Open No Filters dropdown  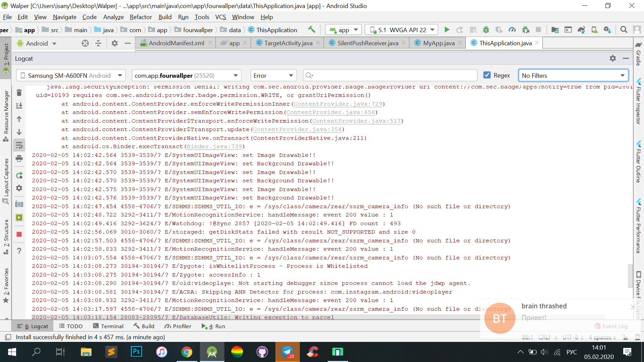point(573,75)
